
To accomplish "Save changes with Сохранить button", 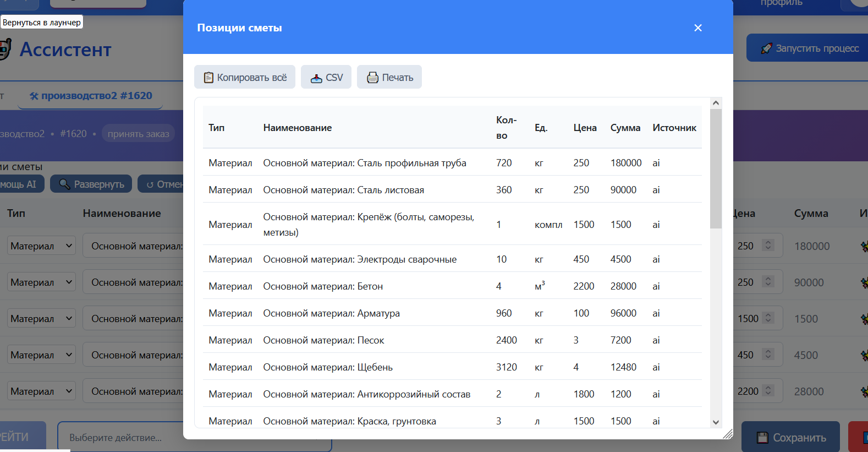I will tap(790, 437).
